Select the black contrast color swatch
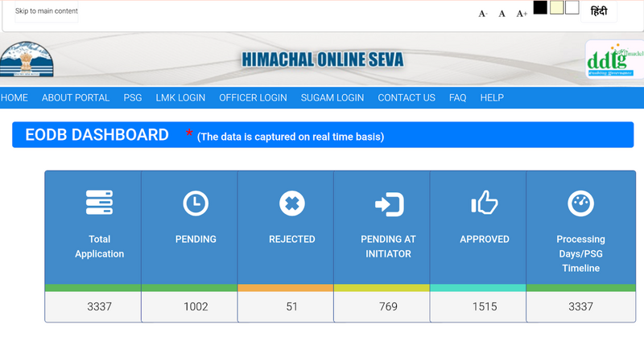 540,8
